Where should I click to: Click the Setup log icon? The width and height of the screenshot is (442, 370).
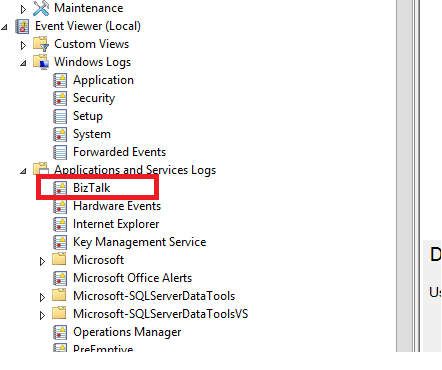pos(60,116)
